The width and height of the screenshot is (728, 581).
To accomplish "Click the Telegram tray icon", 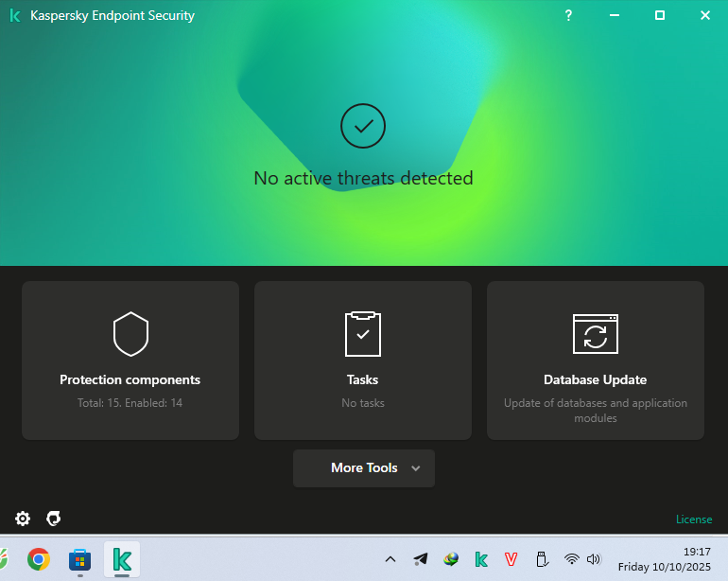I will (421, 559).
